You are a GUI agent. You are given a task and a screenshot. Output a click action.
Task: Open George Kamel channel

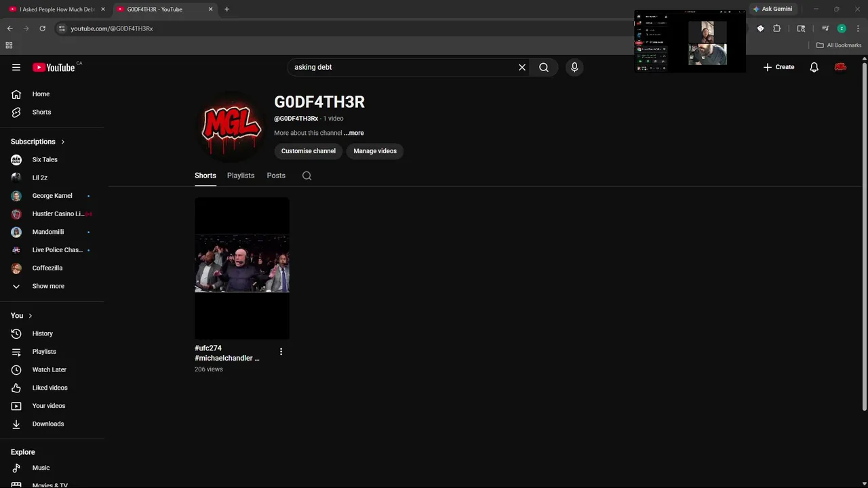(53, 196)
